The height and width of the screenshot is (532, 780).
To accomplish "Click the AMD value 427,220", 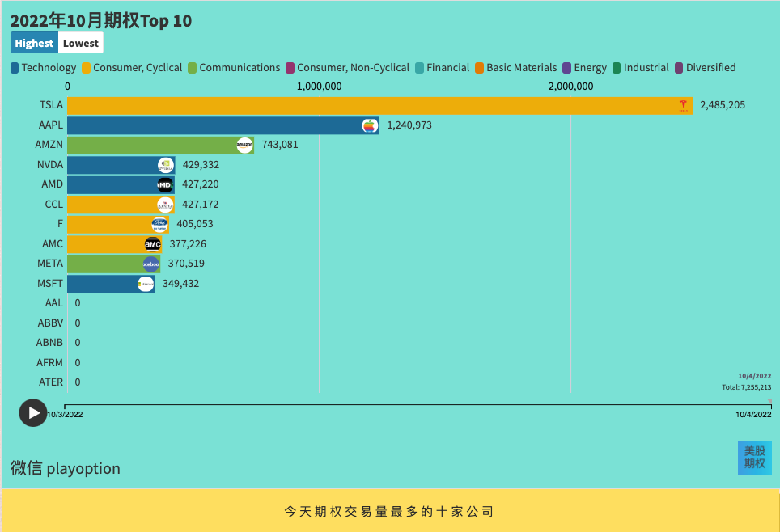I will point(200,184).
